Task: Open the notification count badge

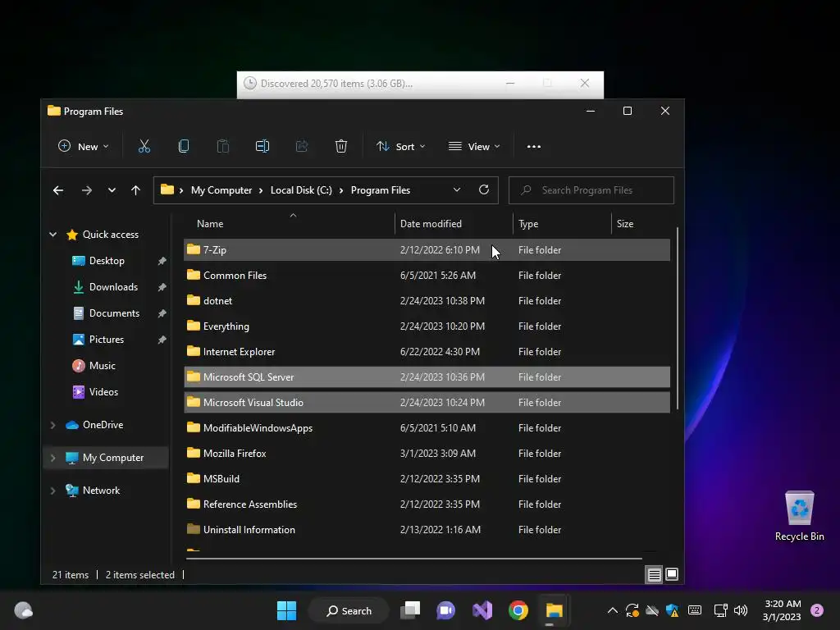Action: pyautogui.click(x=817, y=610)
